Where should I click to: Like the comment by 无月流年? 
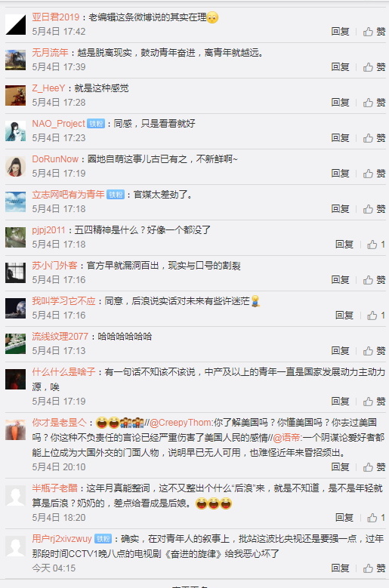coord(374,67)
